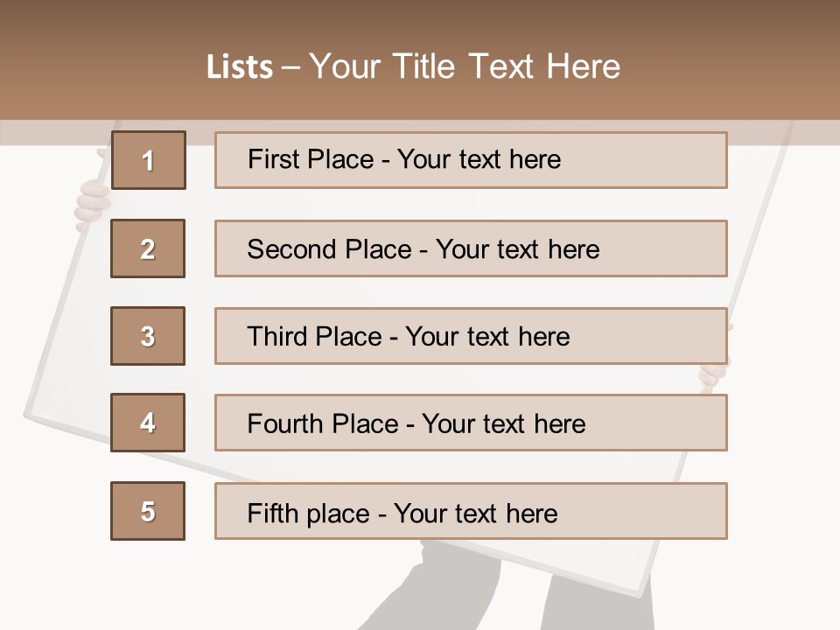Click the bold word Lists in title
Viewport: 840px width, 630px height.
click(240, 67)
